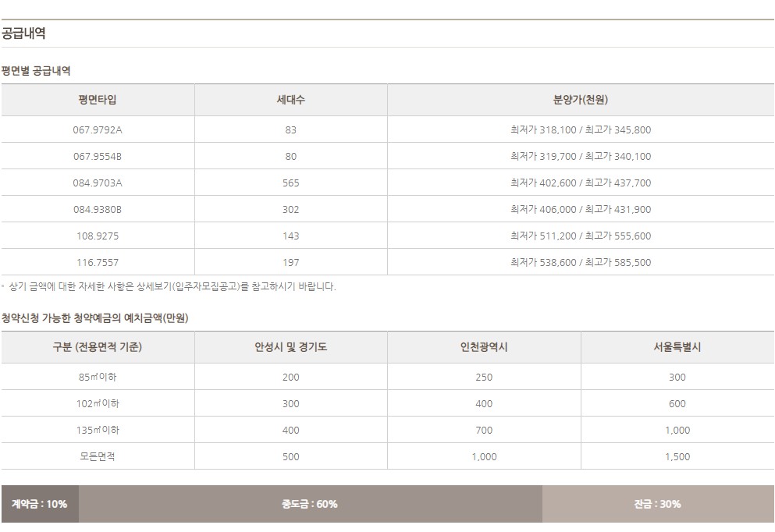Select the 모든면적 row label
The image size is (775, 532).
click(x=98, y=457)
